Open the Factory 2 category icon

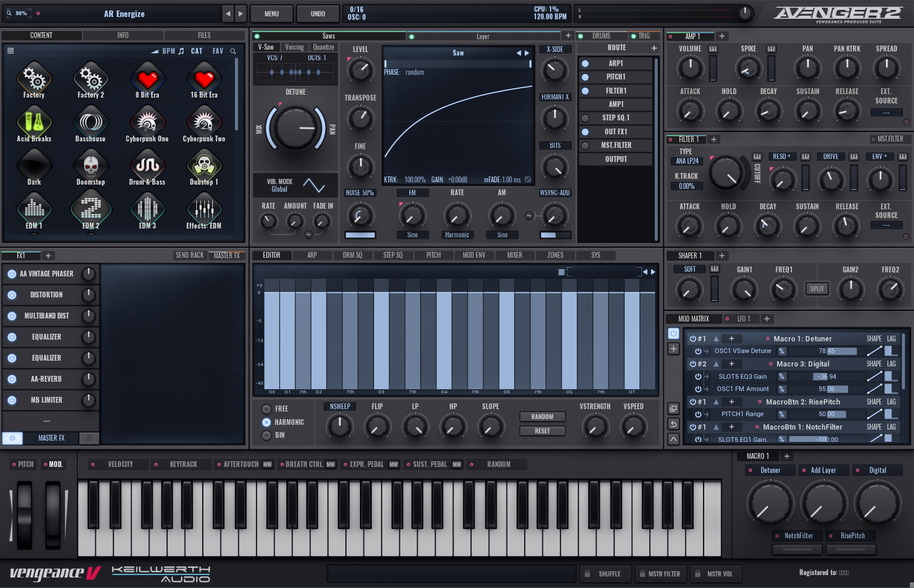click(91, 78)
